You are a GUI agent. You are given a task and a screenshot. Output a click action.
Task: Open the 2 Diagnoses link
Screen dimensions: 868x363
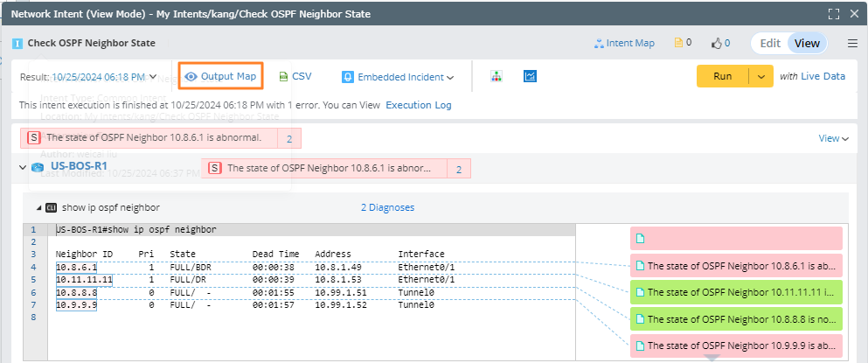387,207
